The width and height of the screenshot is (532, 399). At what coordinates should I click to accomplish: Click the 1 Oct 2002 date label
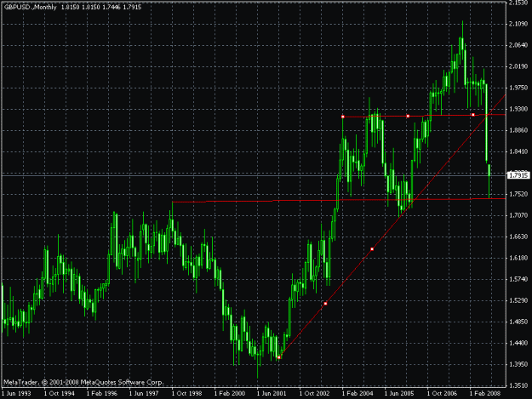click(x=314, y=394)
